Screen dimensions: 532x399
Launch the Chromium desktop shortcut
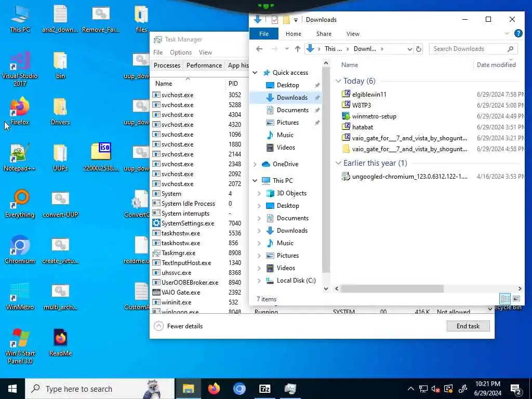click(x=20, y=250)
